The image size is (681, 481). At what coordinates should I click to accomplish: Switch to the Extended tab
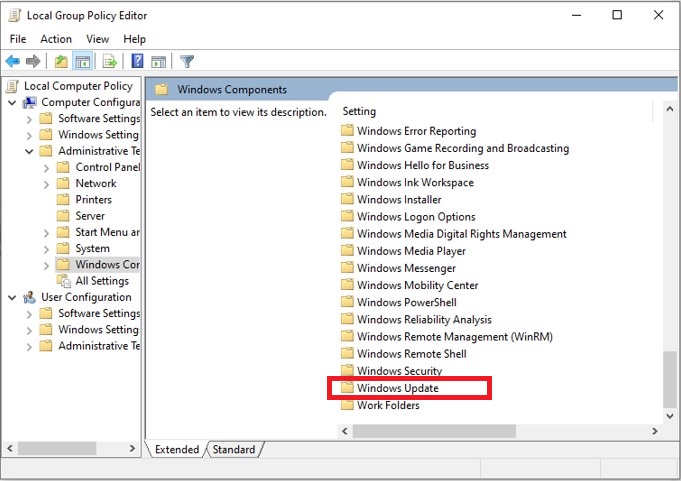[177, 449]
